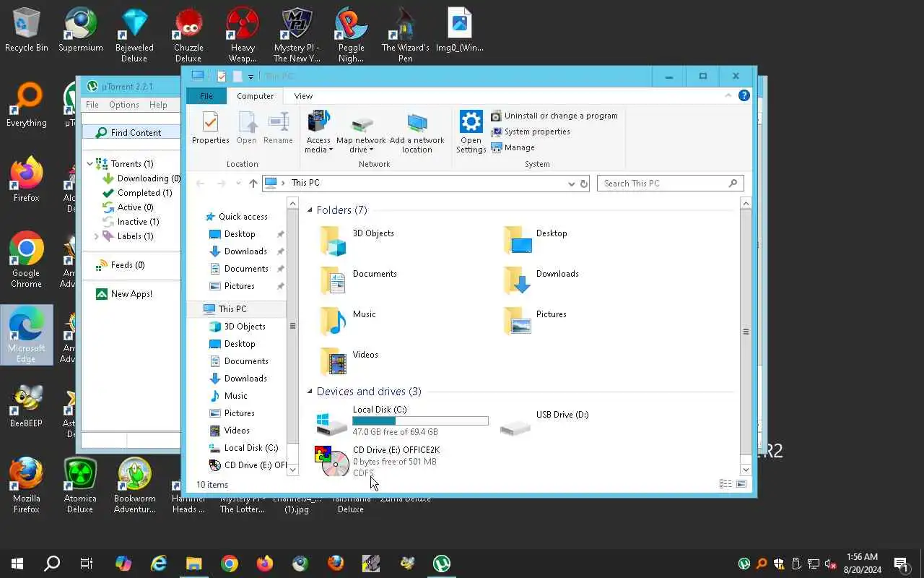
Task: Click the Windows Start button
Action: pos(17,564)
